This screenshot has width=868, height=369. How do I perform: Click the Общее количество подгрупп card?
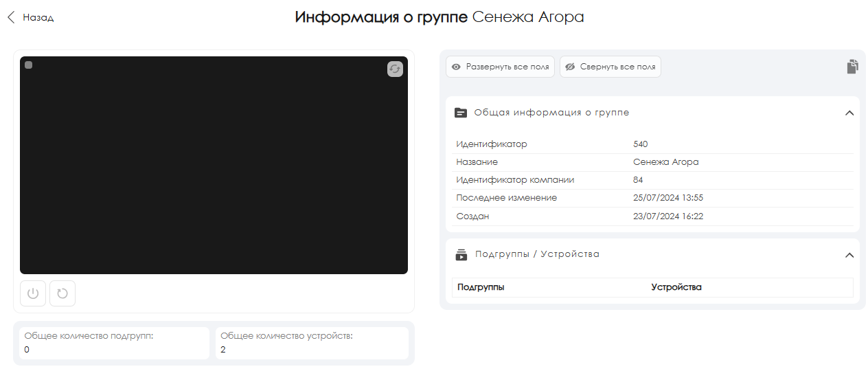click(x=113, y=343)
